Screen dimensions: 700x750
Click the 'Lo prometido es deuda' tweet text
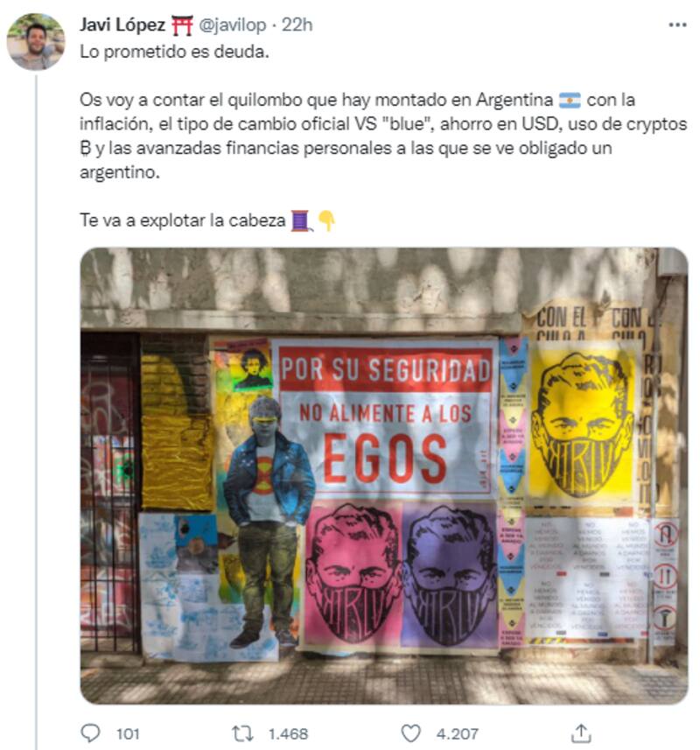tap(174, 52)
